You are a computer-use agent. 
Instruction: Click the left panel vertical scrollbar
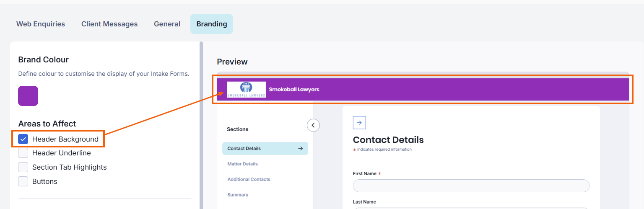(201, 126)
